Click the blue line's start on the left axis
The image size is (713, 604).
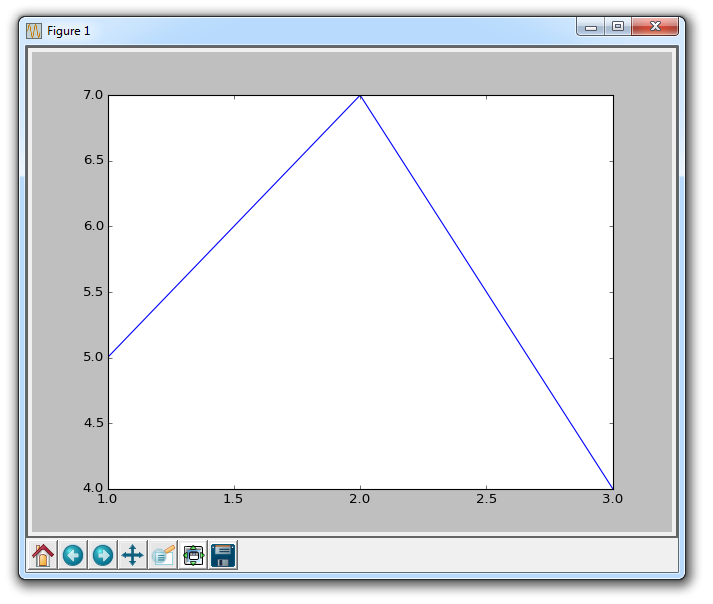pyautogui.click(x=109, y=357)
